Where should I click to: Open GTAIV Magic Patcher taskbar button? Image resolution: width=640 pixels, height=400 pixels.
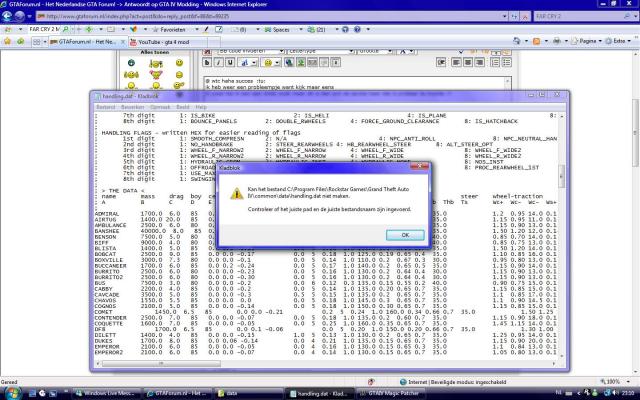(x=391, y=393)
